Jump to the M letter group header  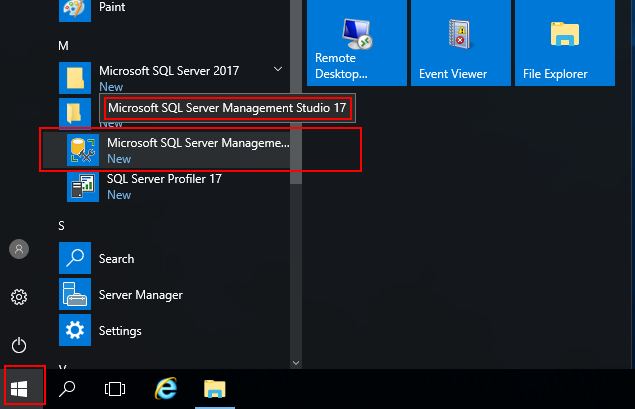pos(63,46)
